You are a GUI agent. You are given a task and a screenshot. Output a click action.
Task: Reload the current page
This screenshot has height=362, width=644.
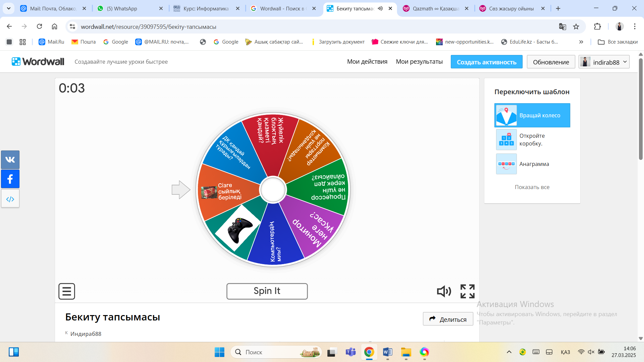pyautogui.click(x=39, y=26)
